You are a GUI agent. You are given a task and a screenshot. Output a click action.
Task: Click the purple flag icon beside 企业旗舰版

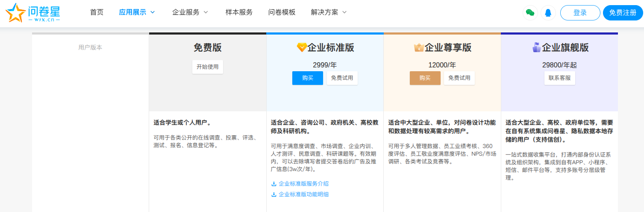(536, 47)
